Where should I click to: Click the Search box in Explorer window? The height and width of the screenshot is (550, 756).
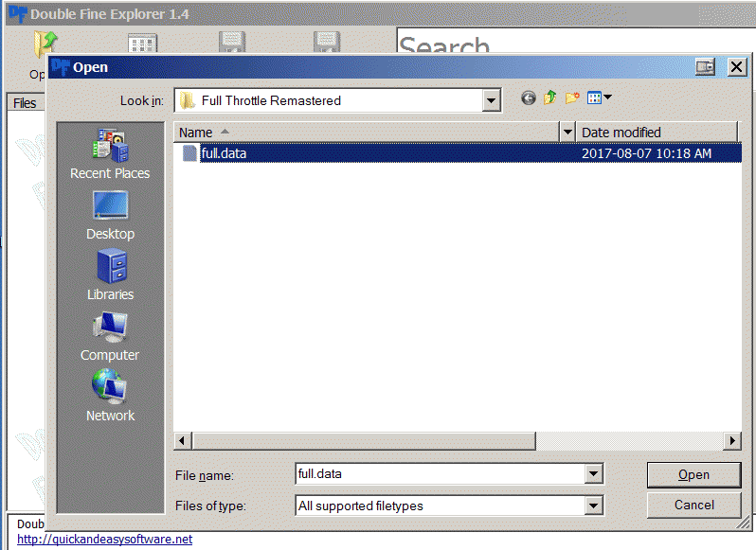574,41
